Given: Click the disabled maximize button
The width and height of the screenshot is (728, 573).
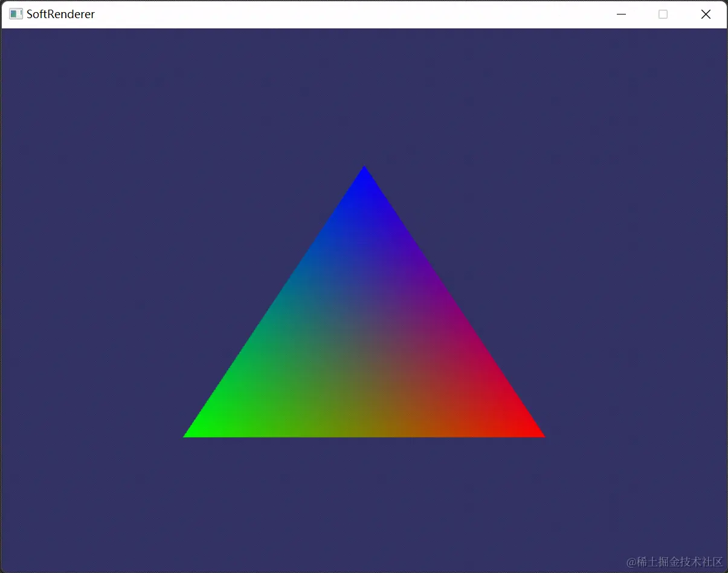Looking at the screenshot, I should (x=663, y=15).
